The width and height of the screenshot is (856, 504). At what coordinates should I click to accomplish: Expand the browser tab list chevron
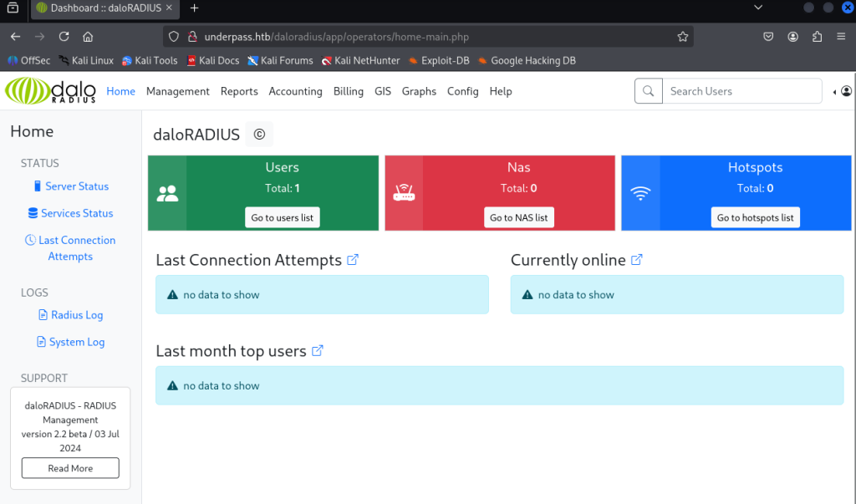(x=758, y=8)
